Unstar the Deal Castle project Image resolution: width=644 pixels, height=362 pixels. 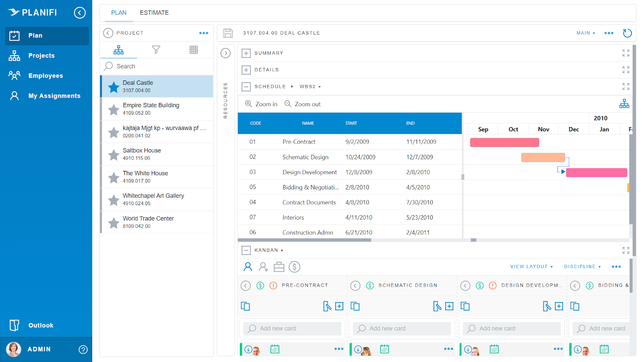click(114, 86)
